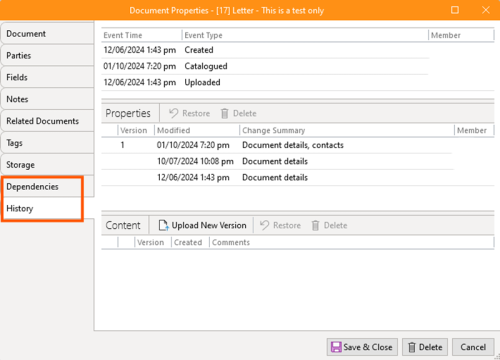500x360 pixels.
Task: Close the Document Properties window
Action: pyautogui.click(x=486, y=10)
